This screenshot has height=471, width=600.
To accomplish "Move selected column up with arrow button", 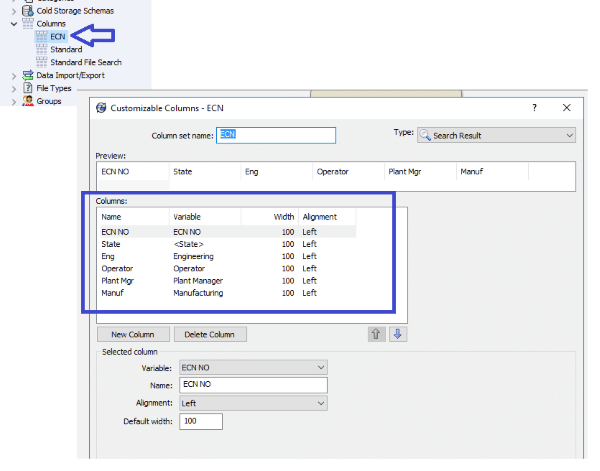I will (376, 334).
